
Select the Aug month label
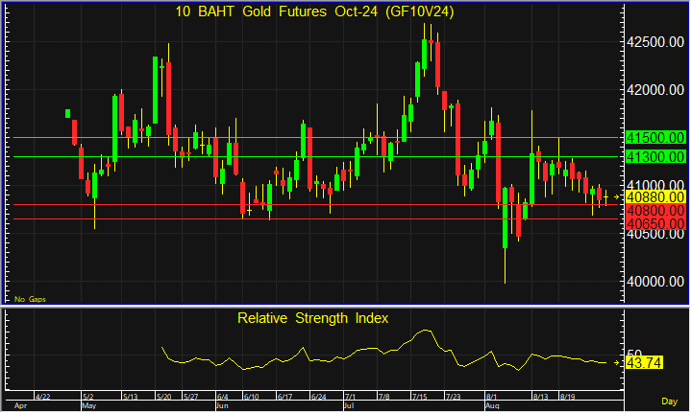coord(492,406)
